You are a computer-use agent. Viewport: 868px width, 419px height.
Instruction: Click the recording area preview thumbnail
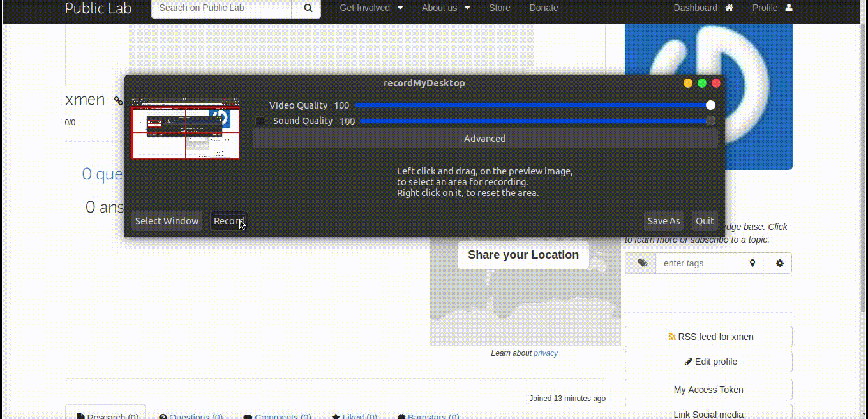185,128
